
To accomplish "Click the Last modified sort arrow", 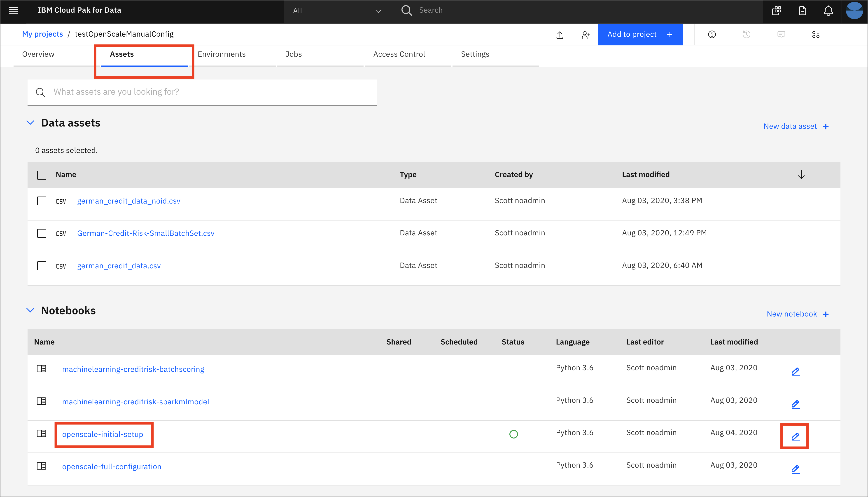I will [801, 175].
